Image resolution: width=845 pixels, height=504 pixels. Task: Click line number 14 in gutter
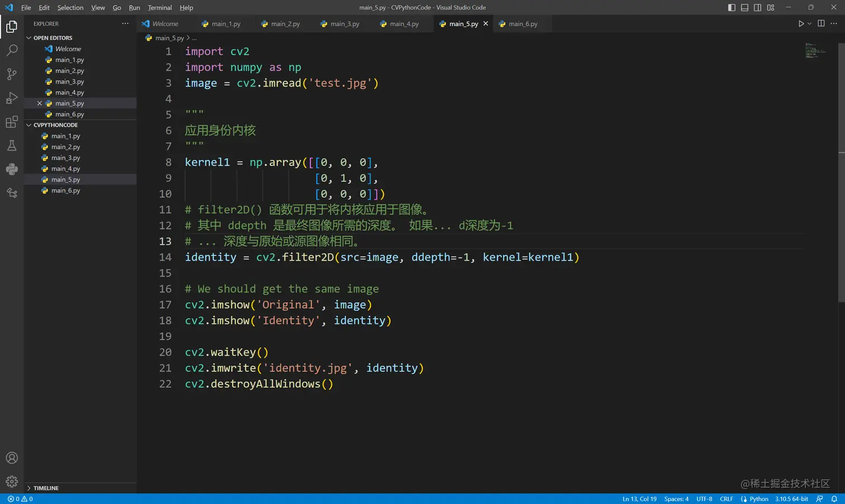tap(165, 257)
